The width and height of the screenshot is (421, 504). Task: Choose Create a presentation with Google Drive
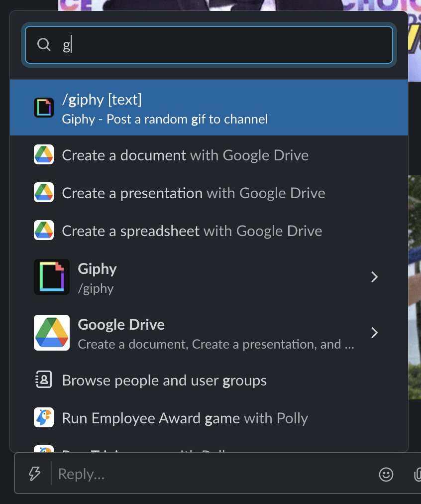click(x=209, y=193)
